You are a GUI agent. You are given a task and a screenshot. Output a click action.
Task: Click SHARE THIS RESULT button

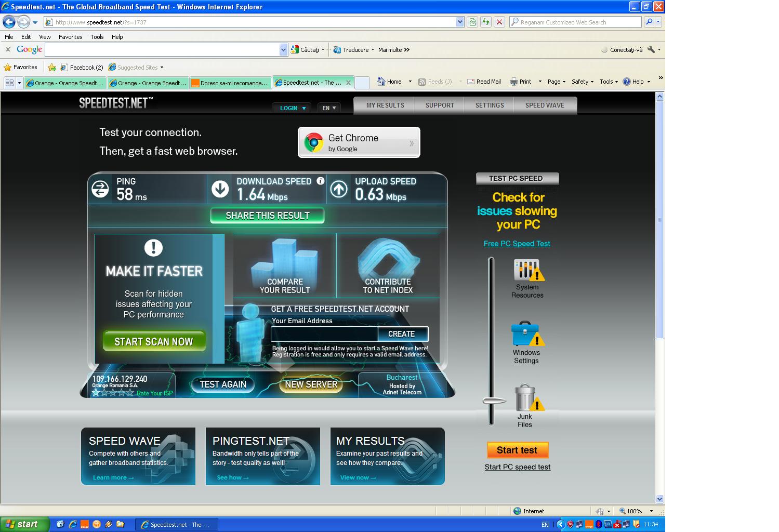[268, 216]
